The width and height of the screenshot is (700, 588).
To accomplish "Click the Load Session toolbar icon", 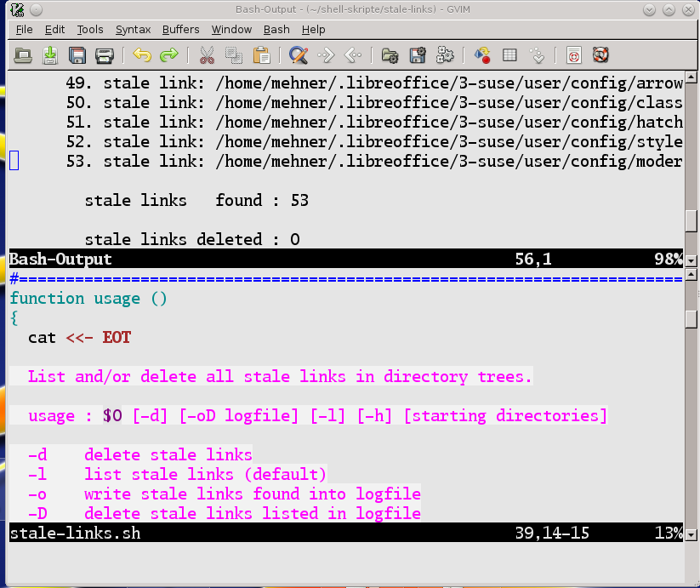I will [x=390, y=55].
